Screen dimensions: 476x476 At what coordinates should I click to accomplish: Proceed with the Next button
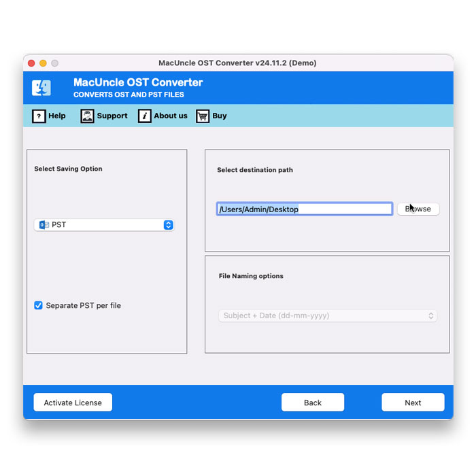point(413,403)
